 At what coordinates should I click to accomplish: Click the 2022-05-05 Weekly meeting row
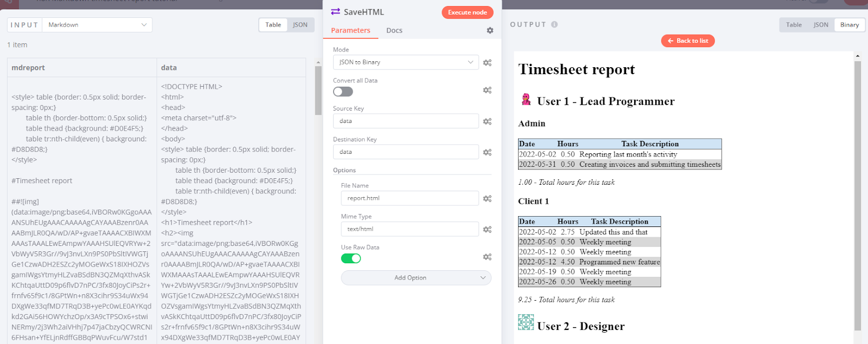pyautogui.click(x=589, y=242)
